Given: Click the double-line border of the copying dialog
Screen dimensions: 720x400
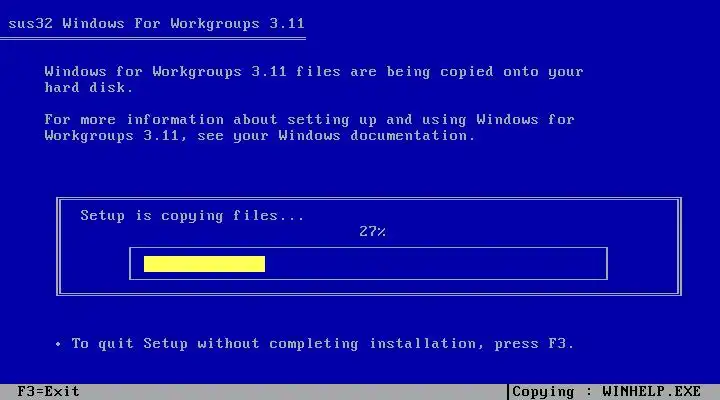Looking at the screenshot, I should (369, 199).
